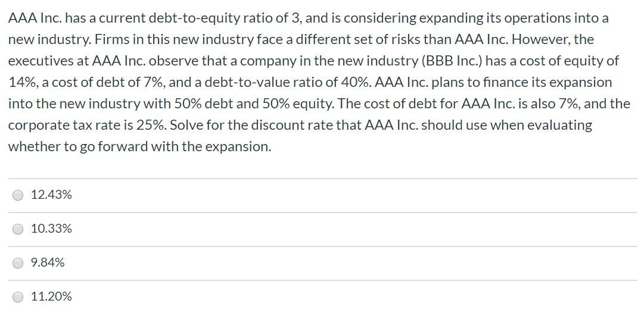This screenshot has width=644, height=325.
Task: Click the question line starting 'AAA Inc. has a current'
Action: [309, 18]
